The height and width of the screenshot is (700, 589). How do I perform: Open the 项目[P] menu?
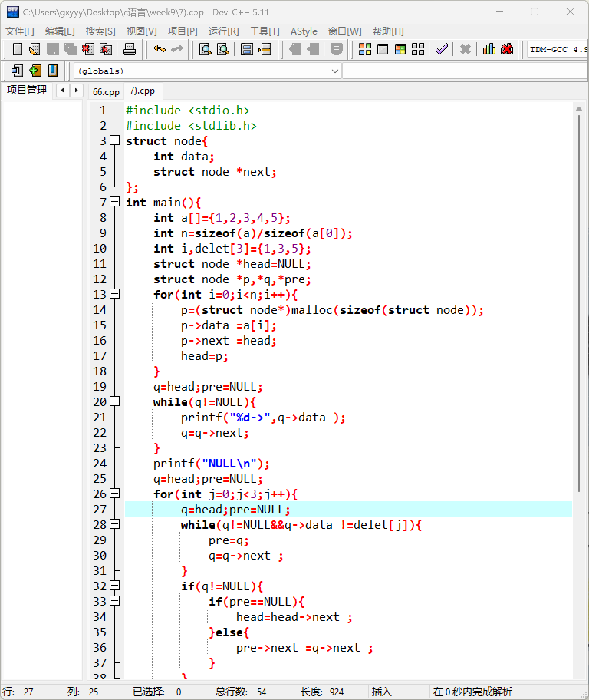[183, 31]
